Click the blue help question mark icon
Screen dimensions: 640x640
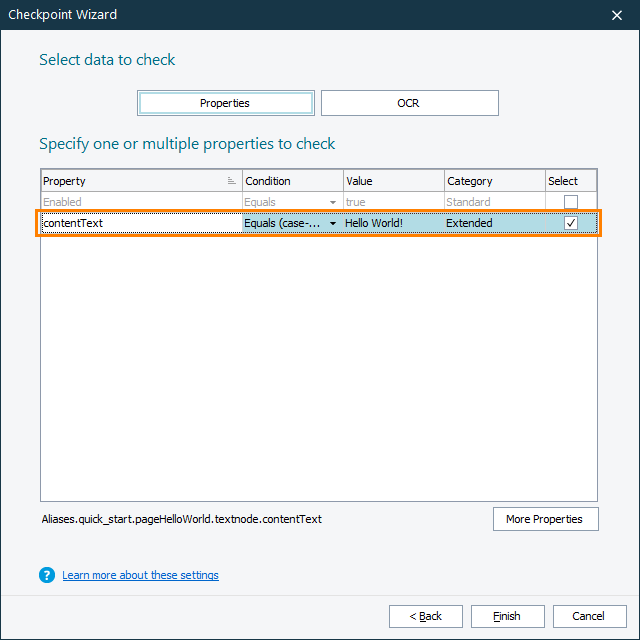(46, 575)
